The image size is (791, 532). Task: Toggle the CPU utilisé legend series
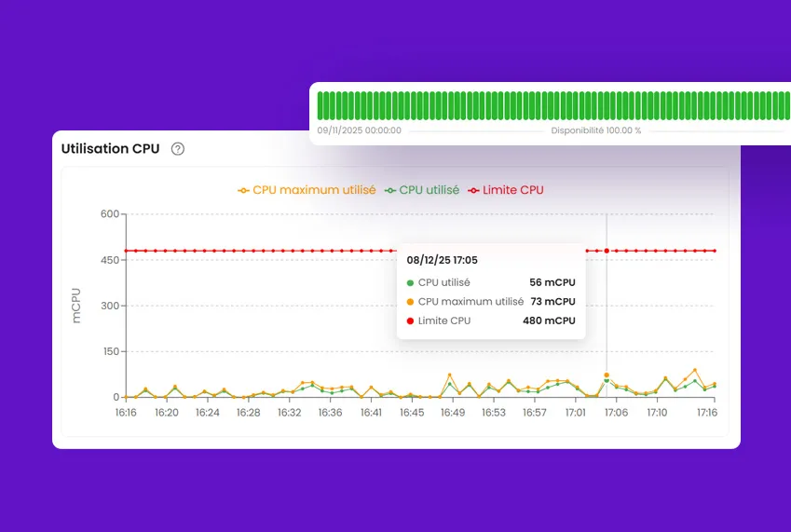click(x=422, y=190)
